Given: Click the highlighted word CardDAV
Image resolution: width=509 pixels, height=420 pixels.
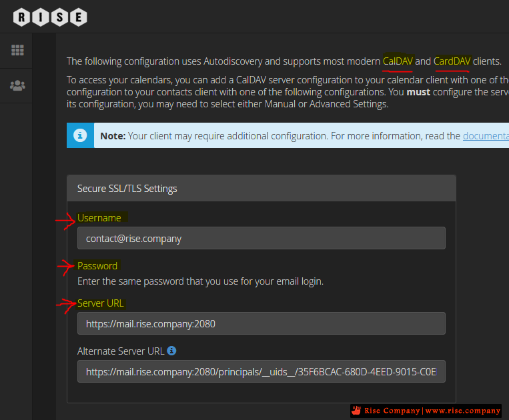Looking at the screenshot, I should (x=452, y=61).
